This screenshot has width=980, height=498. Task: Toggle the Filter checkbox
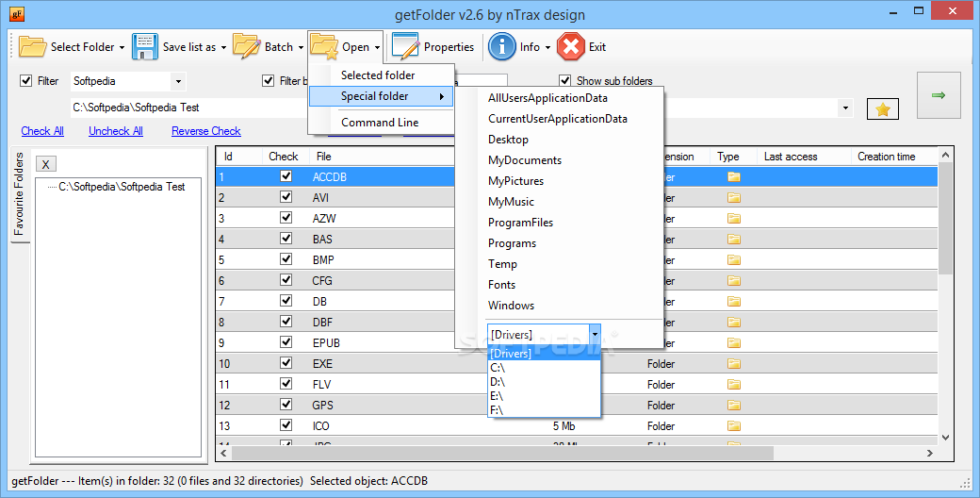25,81
